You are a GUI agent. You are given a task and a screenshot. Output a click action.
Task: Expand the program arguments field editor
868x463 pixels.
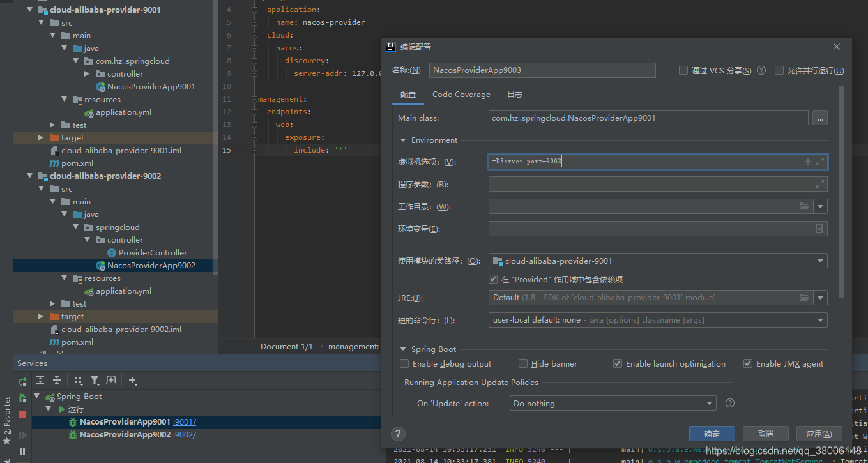coord(820,184)
